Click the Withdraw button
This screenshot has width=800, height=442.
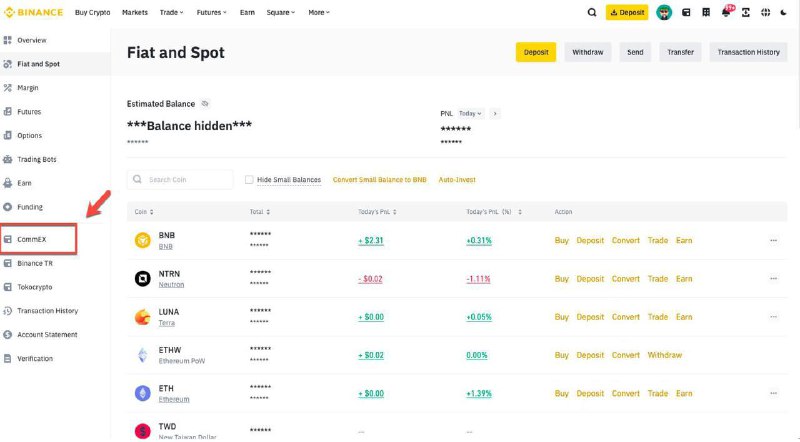tap(588, 52)
